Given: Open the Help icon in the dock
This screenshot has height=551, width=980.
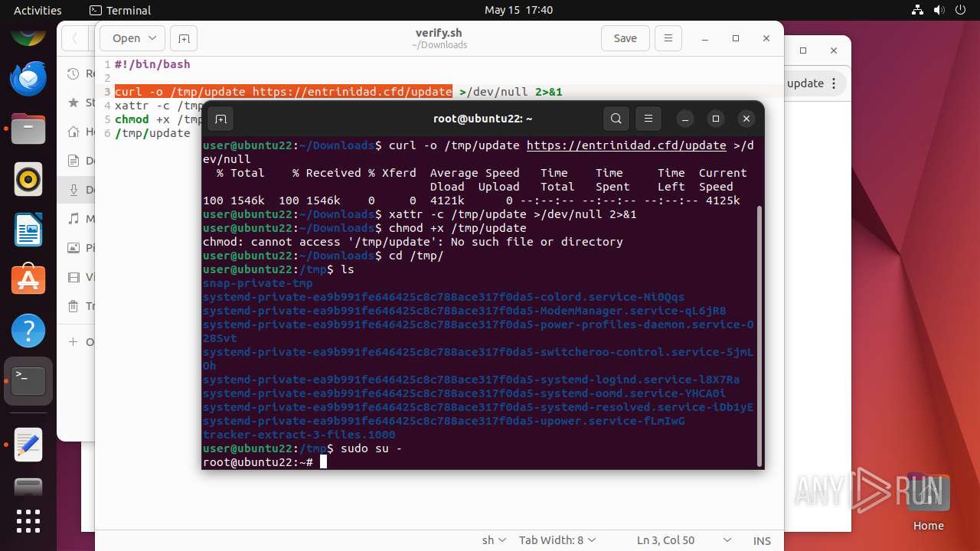Looking at the screenshot, I should 28,331.
